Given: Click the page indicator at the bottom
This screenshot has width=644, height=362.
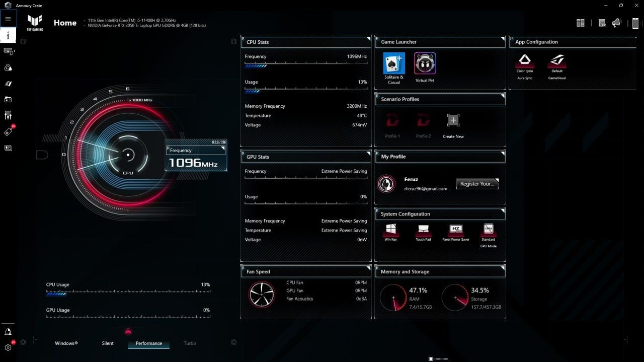Looking at the screenshot, I should pyautogui.click(x=438, y=359).
